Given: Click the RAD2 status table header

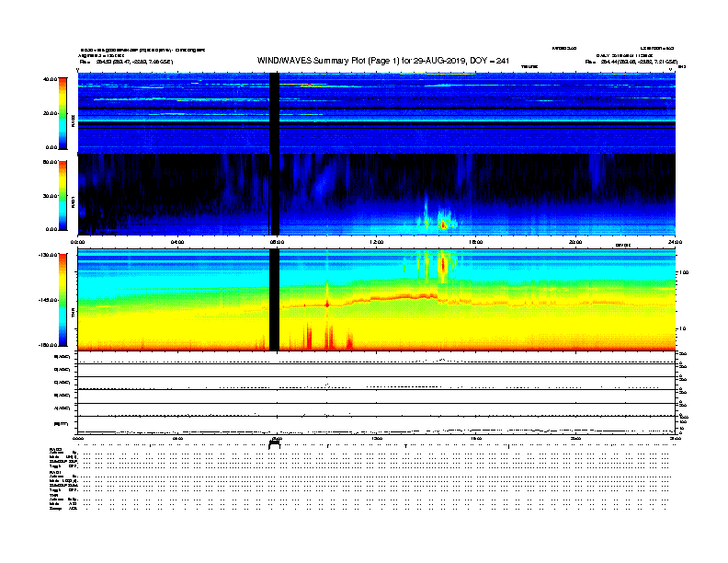Looking at the screenshot, I should pyautogui.click(x=56, y=449).
